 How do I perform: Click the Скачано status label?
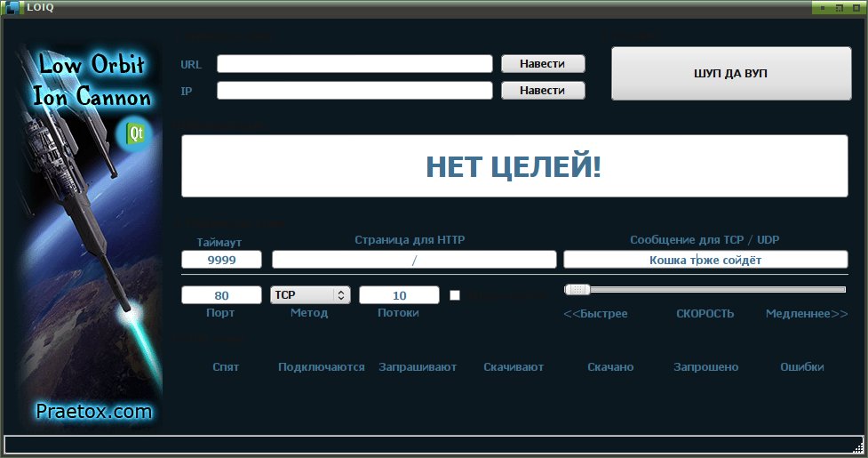[610, 366]
